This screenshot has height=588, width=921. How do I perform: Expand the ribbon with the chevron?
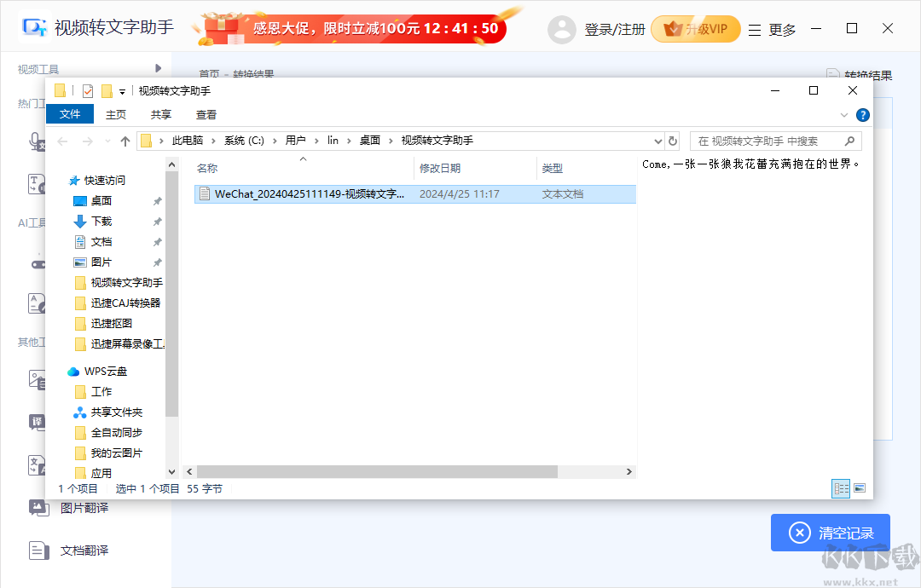(844, 115)
